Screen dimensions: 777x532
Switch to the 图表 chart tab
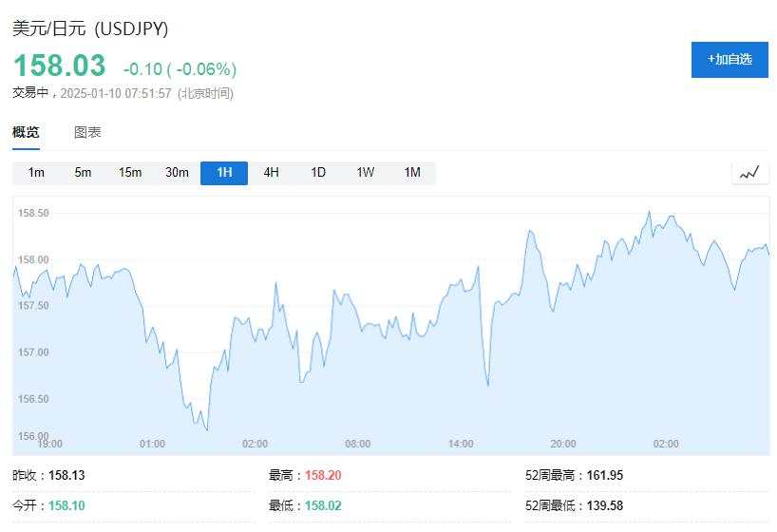coord(87,132)
